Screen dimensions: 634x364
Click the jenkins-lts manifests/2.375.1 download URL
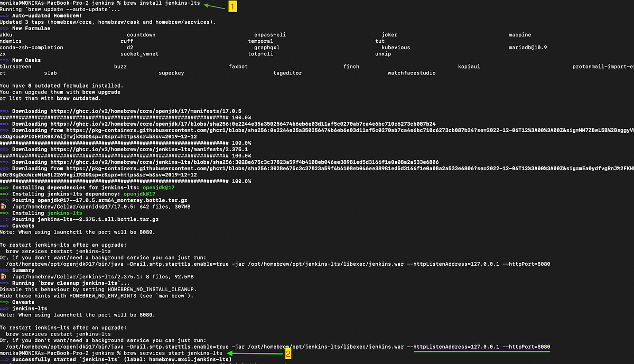point(150,149)
